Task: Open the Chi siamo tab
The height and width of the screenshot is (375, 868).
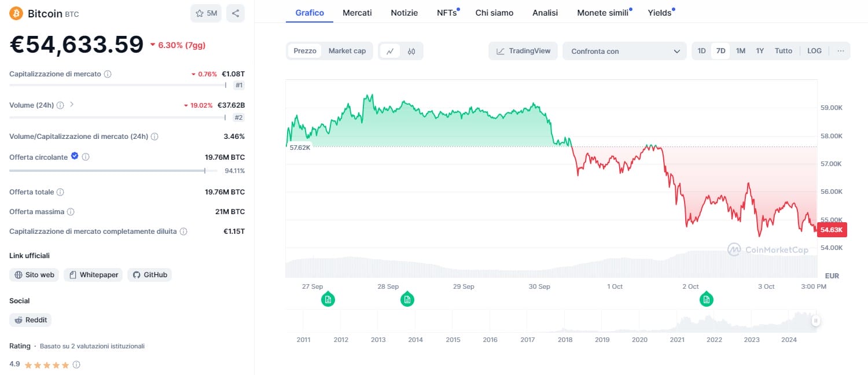Action: 494,13
